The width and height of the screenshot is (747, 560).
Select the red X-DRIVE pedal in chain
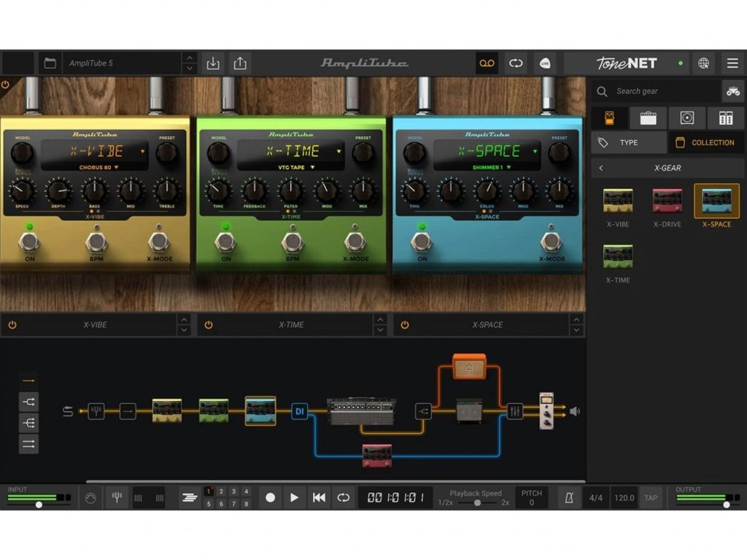pos(377,456)
